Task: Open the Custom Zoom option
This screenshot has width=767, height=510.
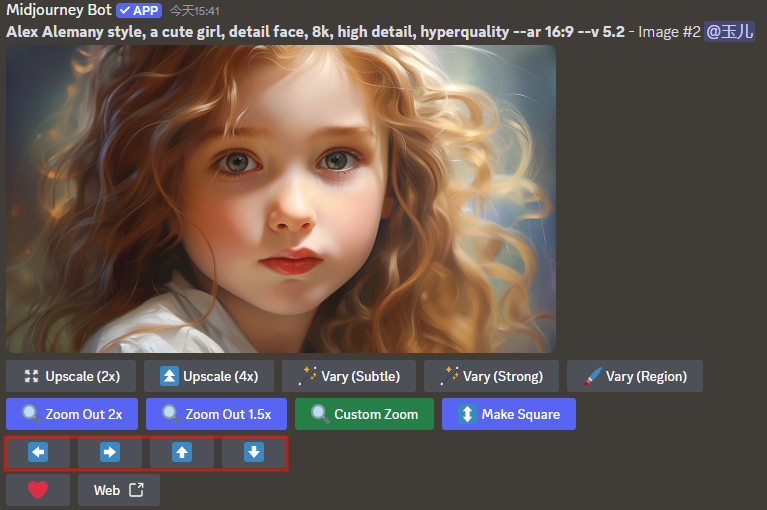Action: click(x=364, y=414)
